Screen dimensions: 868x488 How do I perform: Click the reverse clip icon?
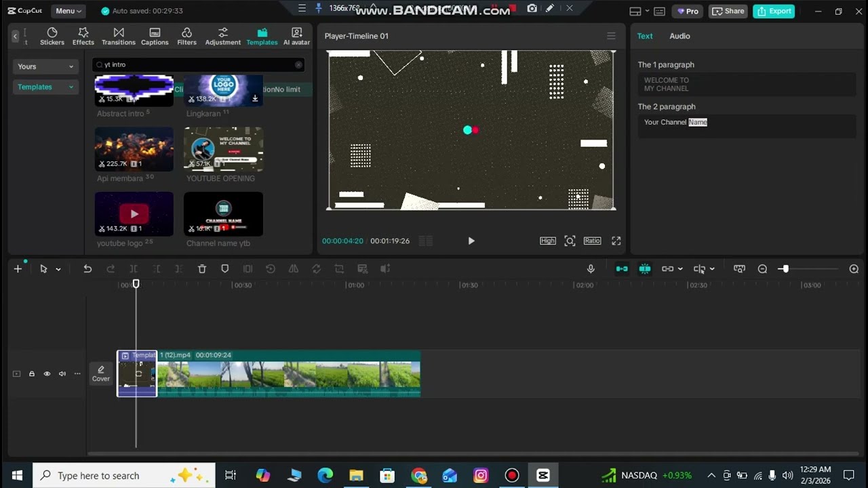pos(271,269)
